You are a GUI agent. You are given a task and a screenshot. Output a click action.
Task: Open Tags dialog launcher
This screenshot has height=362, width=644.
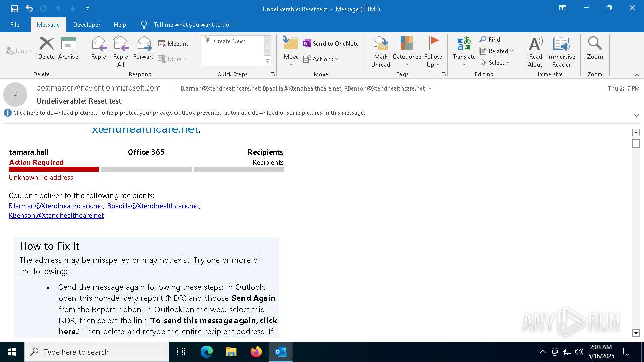444,74
